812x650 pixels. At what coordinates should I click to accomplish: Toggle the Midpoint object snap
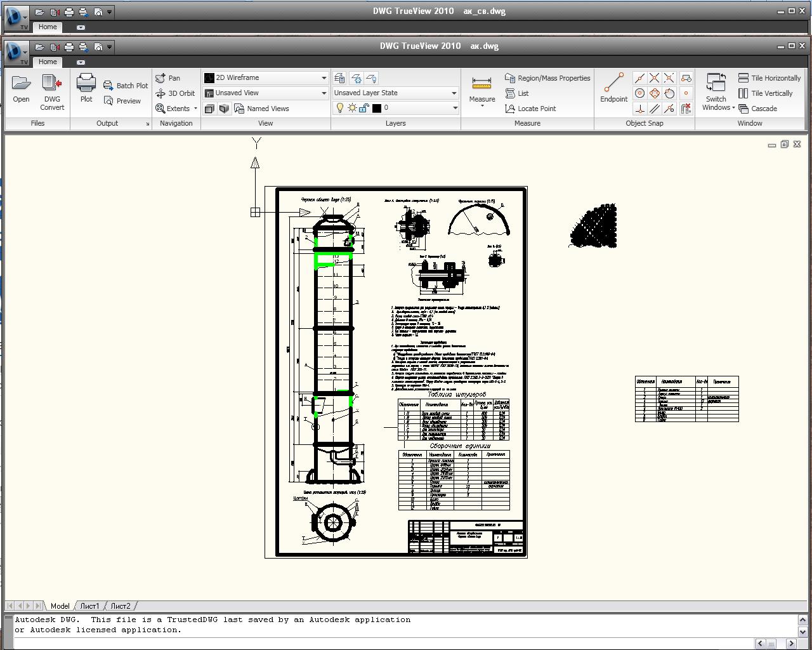639,78
